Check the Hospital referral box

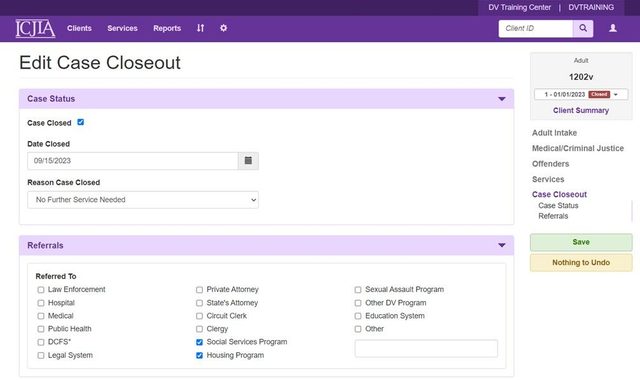[41, 303]
